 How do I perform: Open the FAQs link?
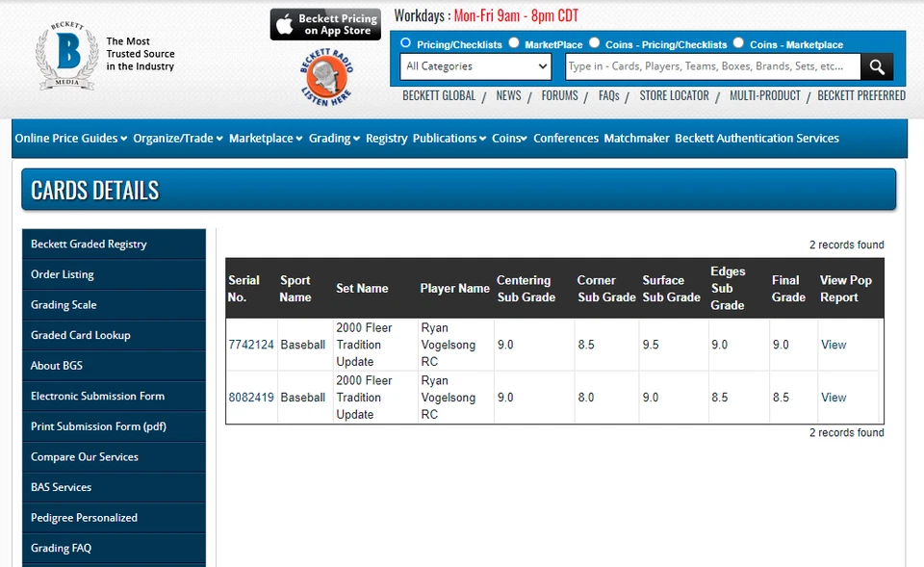(608, 96)
